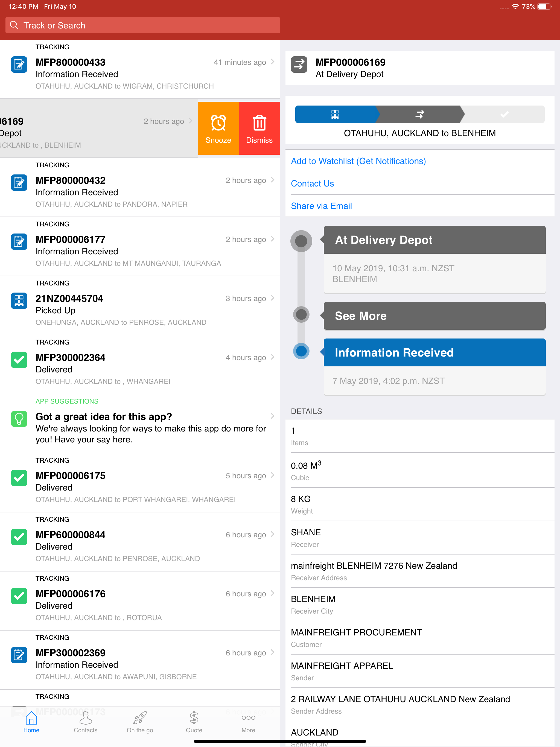Tap picked-up stage of progress bar
The height and width of the screenshot is (747, 560).
click(335, 114)
